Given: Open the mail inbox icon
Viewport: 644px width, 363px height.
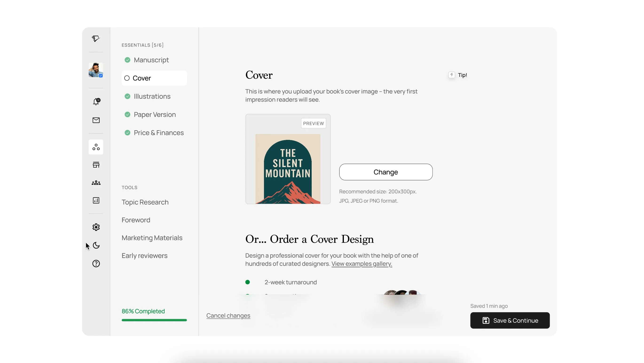Looking at the screenshot, I should [x=96, y=120].
